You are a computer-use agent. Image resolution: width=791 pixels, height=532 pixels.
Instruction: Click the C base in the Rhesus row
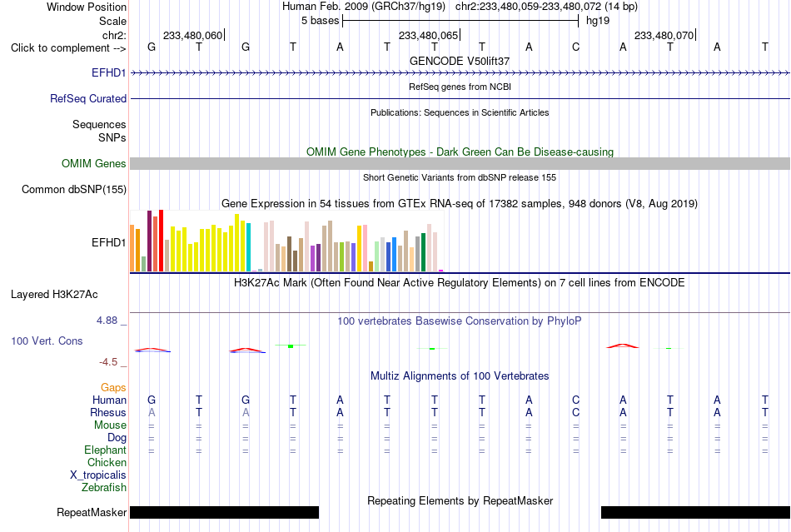[575, 412]
